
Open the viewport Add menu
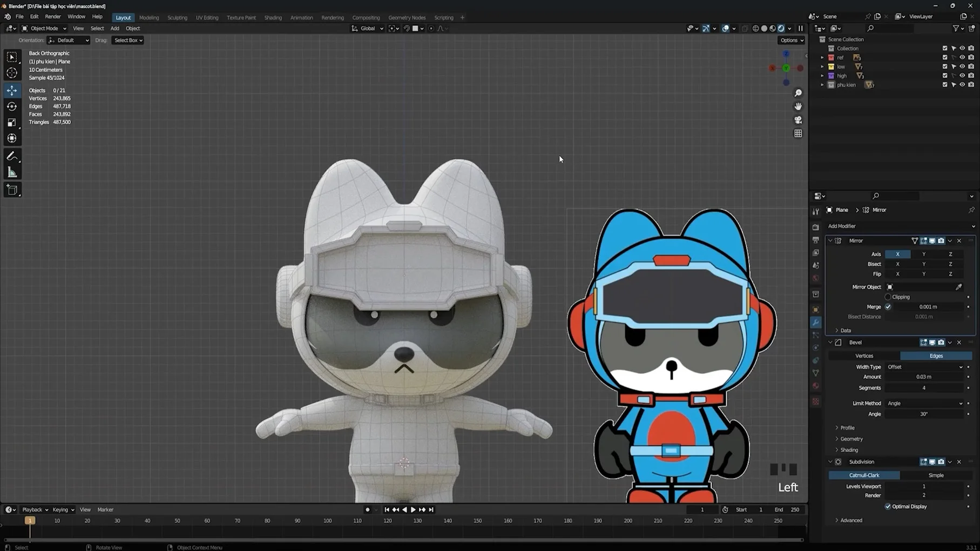point(114,28)
